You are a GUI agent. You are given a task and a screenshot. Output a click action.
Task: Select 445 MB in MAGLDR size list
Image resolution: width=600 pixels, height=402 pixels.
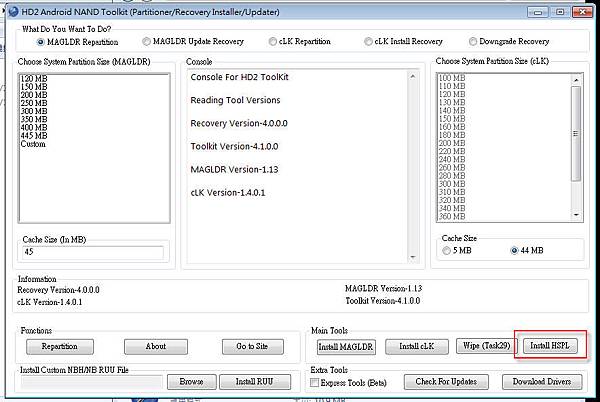coord(34,136)
